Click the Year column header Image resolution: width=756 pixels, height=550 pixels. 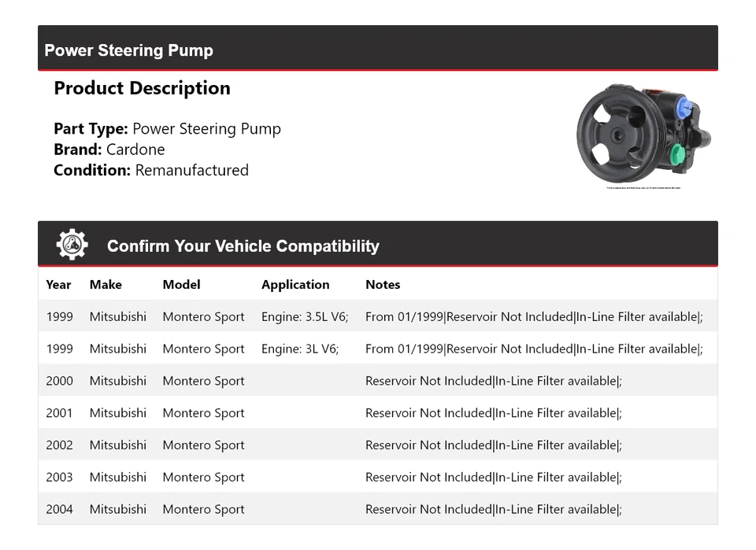click(x=58, y=285)
